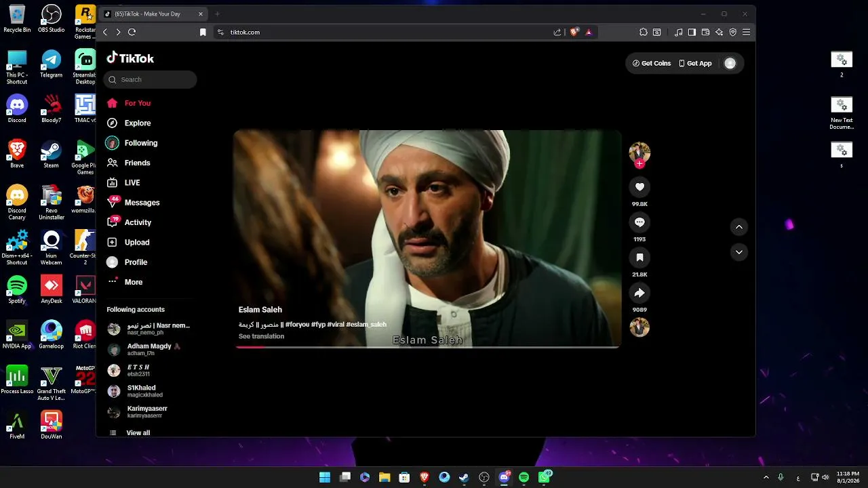Viewport: 868px width, 488px height.
Task: Open File Explorer from taskbar
Action: (384, 477)
